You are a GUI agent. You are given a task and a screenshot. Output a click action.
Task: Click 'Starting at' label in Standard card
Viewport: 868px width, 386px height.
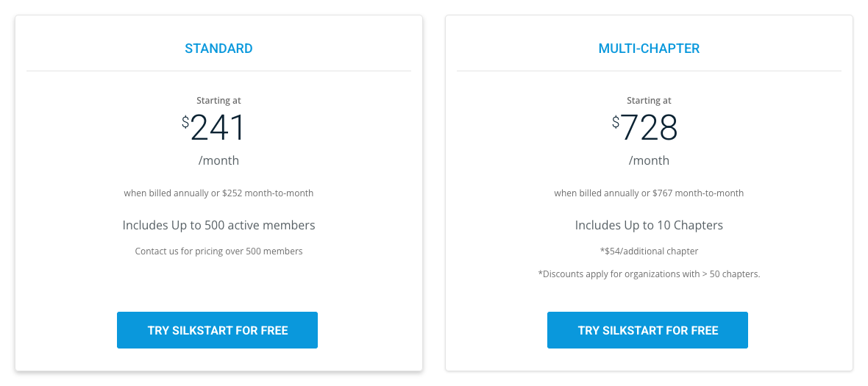(x=218, y=101)
